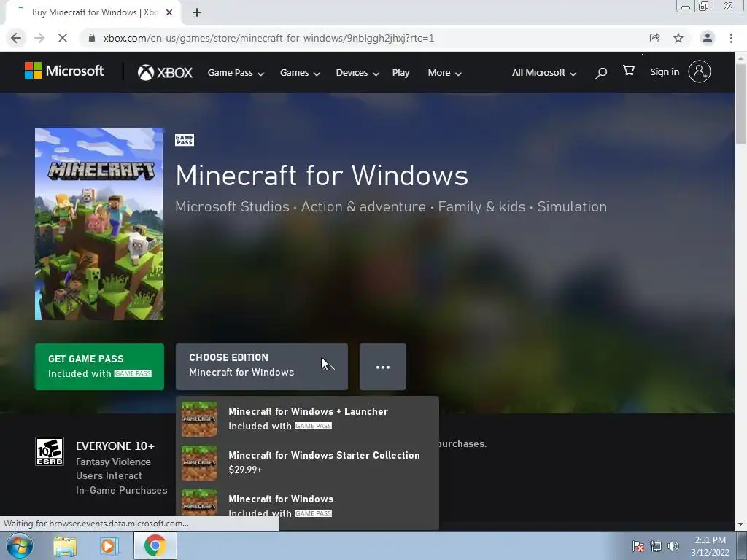The image size is (747, 560).
Task: Open the shopping cart icon
Action: pyautogui.click(x=629, y=71)
